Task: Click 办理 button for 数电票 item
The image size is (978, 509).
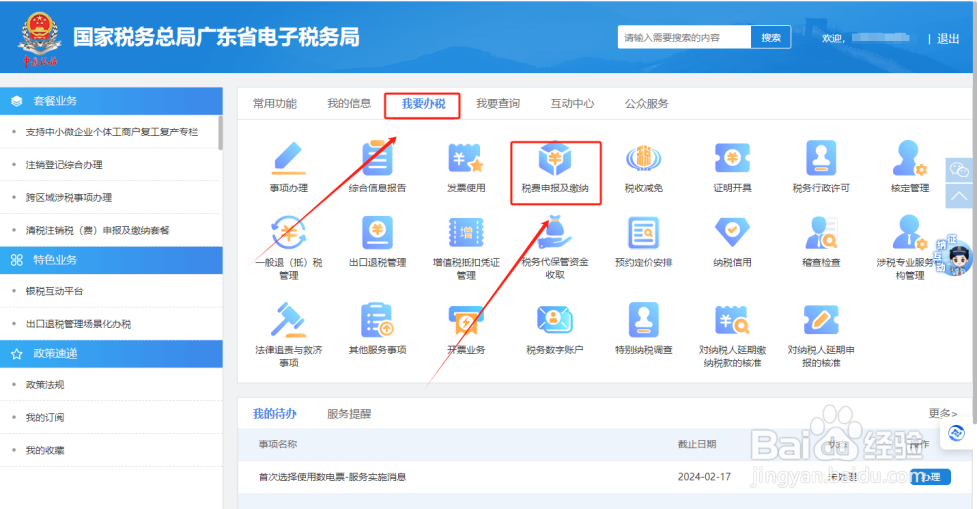Action: click(x=930, y=477)
